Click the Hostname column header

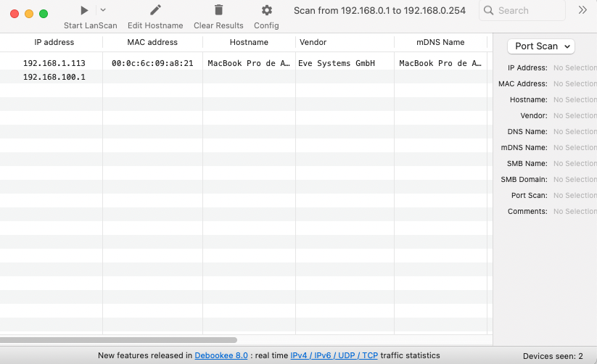249,42
